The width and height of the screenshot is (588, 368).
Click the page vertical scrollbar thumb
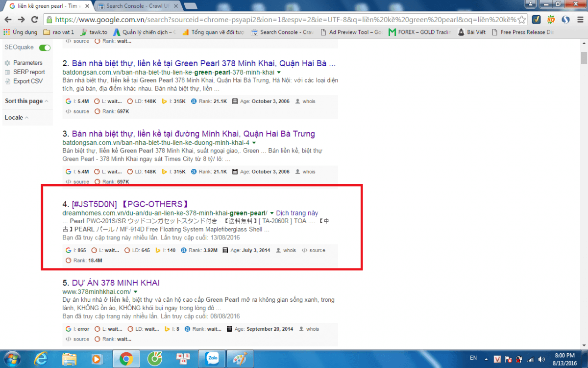584,58
